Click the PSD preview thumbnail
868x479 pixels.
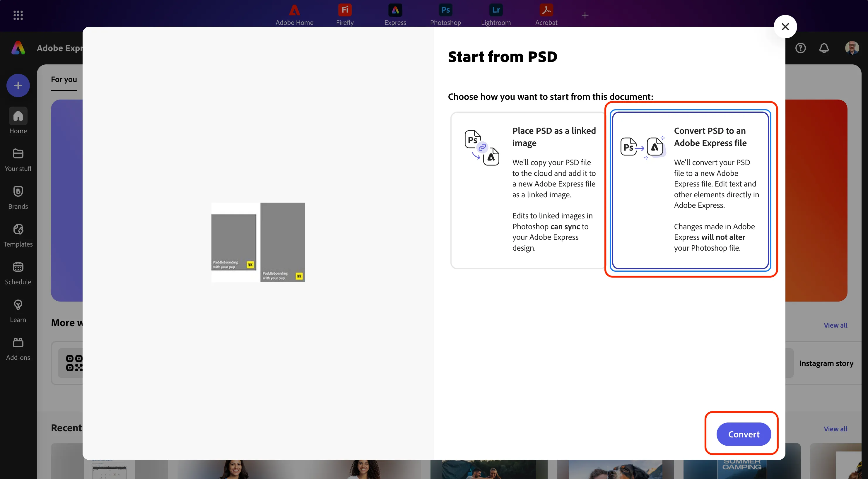pyautogui.click(x=258, y=242)
